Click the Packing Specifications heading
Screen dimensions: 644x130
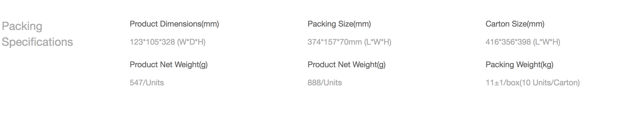tap(37, 34)
